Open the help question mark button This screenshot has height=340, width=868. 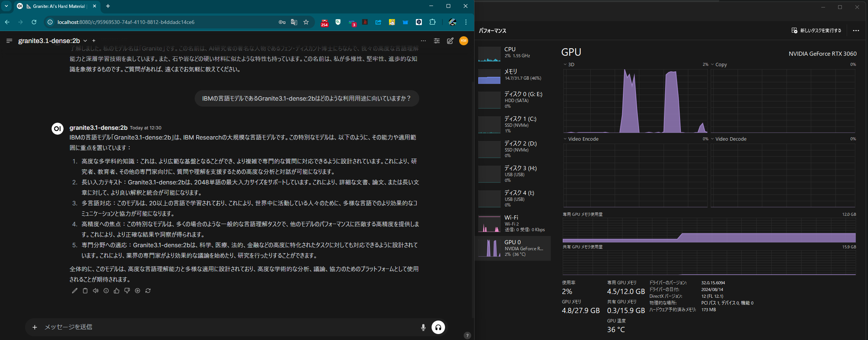[467, 336]
